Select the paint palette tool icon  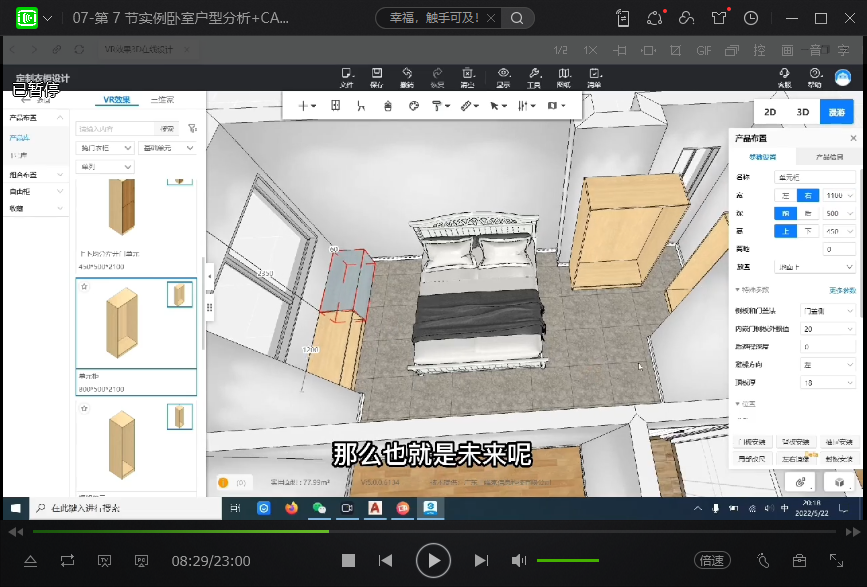coord(414,105)
